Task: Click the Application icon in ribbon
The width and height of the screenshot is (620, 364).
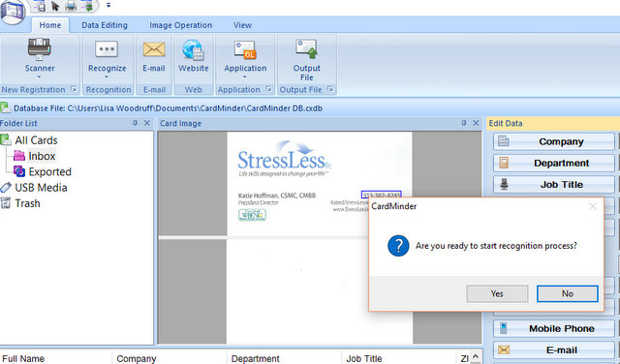Action: 245,49
